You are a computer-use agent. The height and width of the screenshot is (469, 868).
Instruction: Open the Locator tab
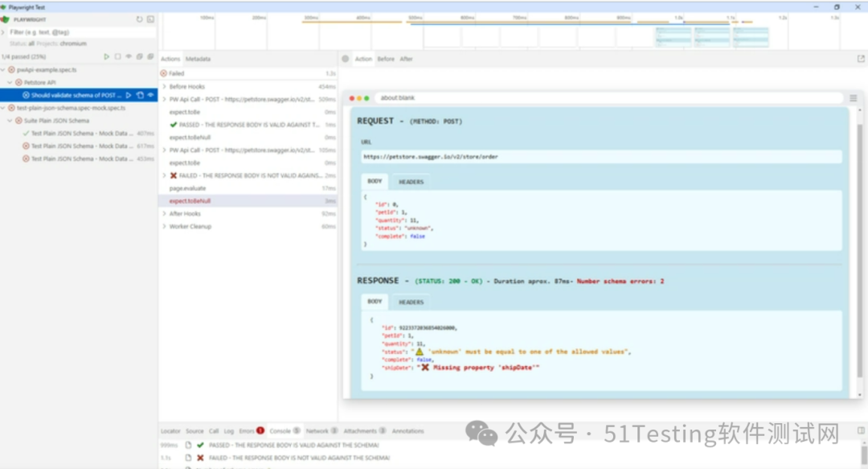coord(170,430)
